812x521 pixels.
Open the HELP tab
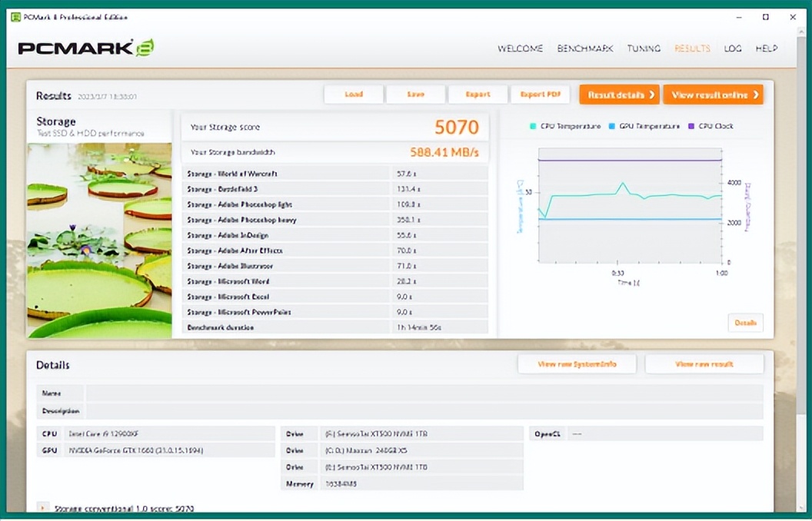(x=767, y=48)
